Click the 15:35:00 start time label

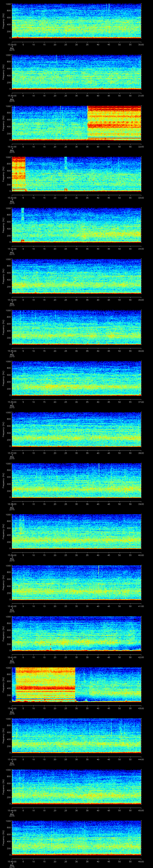click(x=12, y=351)
